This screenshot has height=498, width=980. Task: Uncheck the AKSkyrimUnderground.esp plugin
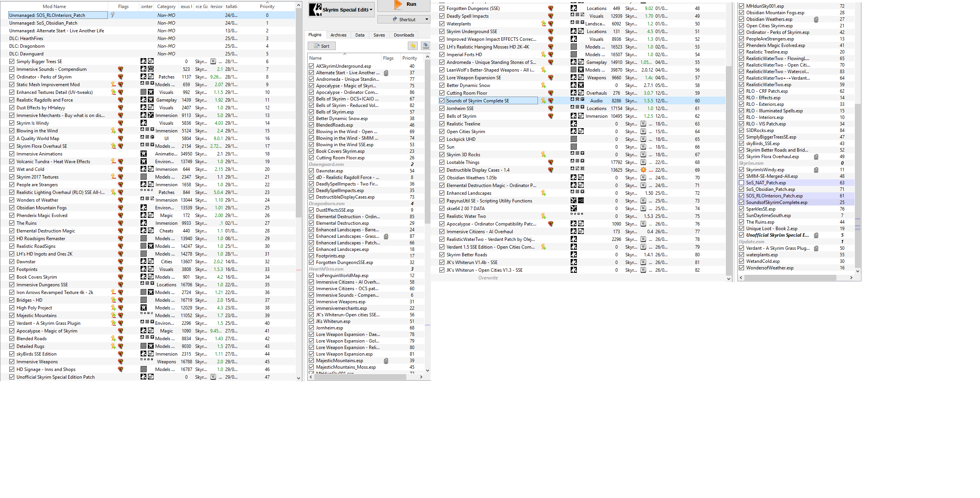coord(311,66)
